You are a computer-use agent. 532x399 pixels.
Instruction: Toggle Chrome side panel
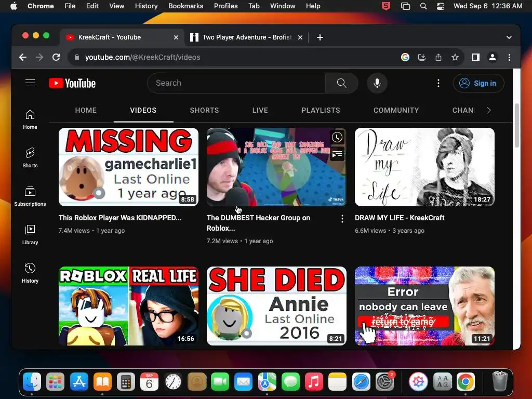tap(476, 57)
